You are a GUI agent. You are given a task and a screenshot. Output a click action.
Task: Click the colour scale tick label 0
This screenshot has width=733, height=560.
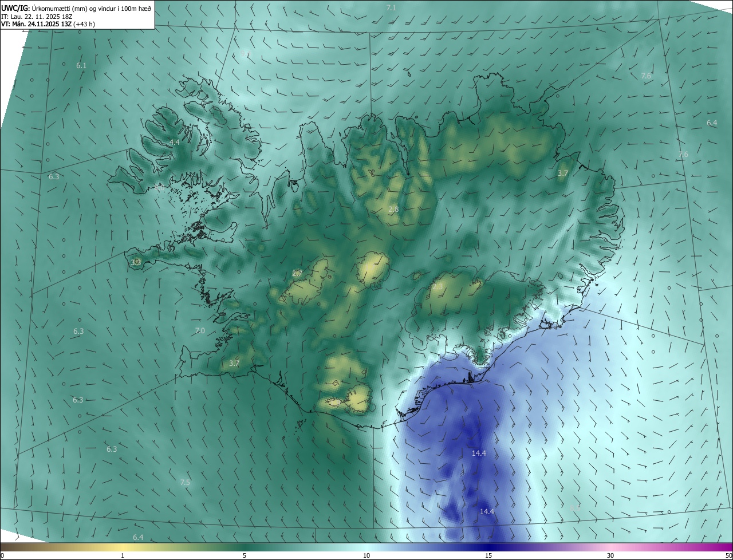point(2,555)
